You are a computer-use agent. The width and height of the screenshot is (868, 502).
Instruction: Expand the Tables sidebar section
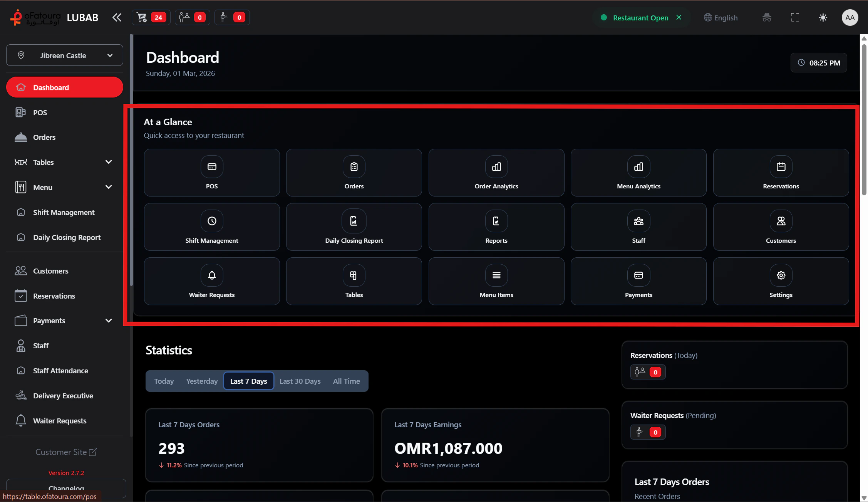pos(108,162)
